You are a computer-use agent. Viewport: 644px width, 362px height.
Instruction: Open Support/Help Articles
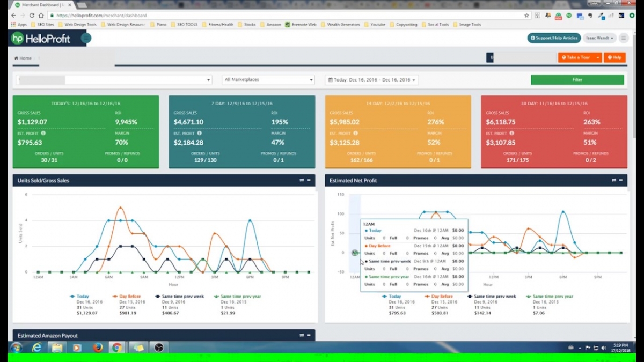554,38
